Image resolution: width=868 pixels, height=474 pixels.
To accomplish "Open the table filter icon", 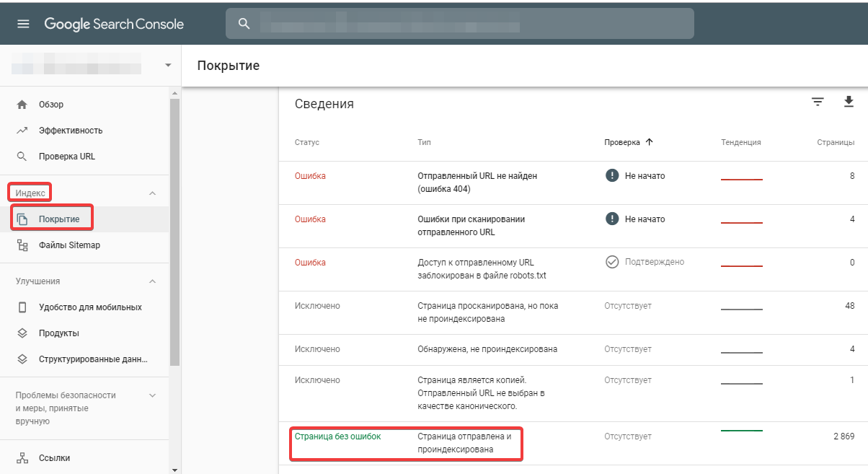I will [818, 102].
